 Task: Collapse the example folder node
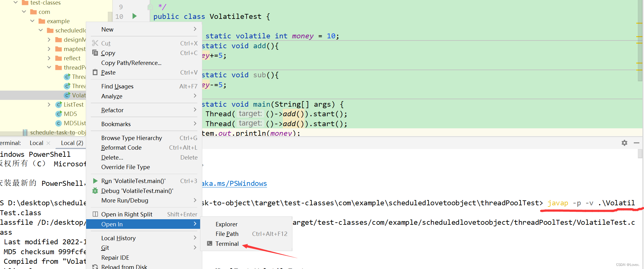32,21
